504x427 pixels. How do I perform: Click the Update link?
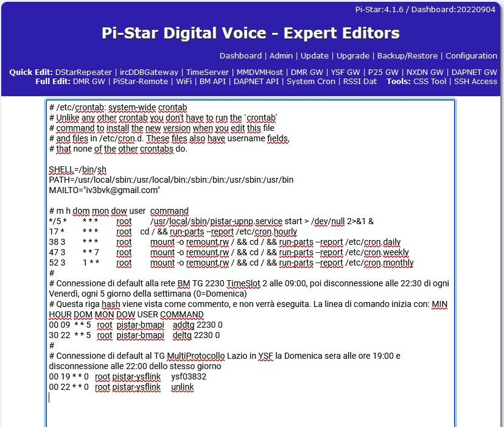[x=314, y=55]
